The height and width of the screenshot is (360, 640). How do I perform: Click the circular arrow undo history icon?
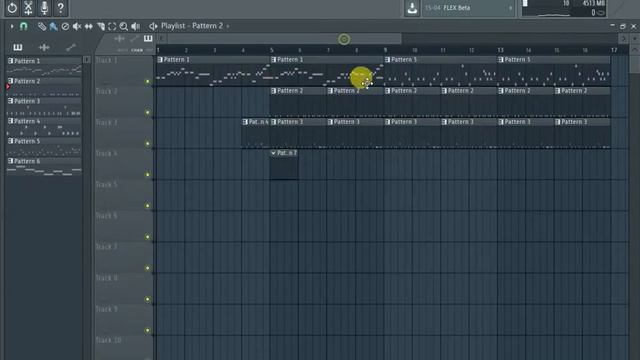point(12,8)
